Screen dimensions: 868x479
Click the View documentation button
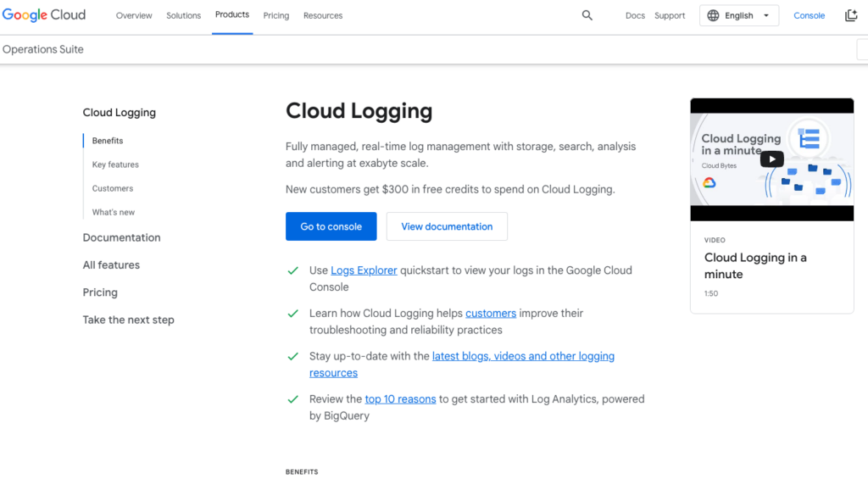tap(447, 226)
